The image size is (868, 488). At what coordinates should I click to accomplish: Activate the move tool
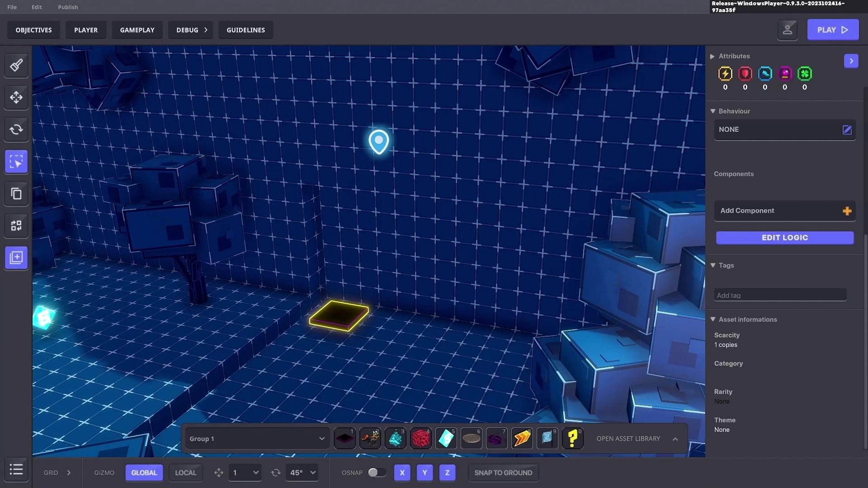[x=16, y=97]
